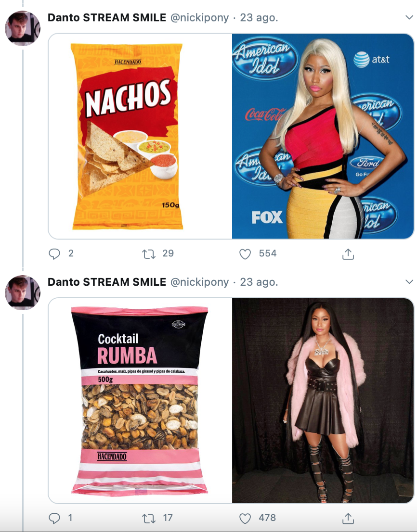View the Hacendado Nachos bag image

click(x=140, y=136)
